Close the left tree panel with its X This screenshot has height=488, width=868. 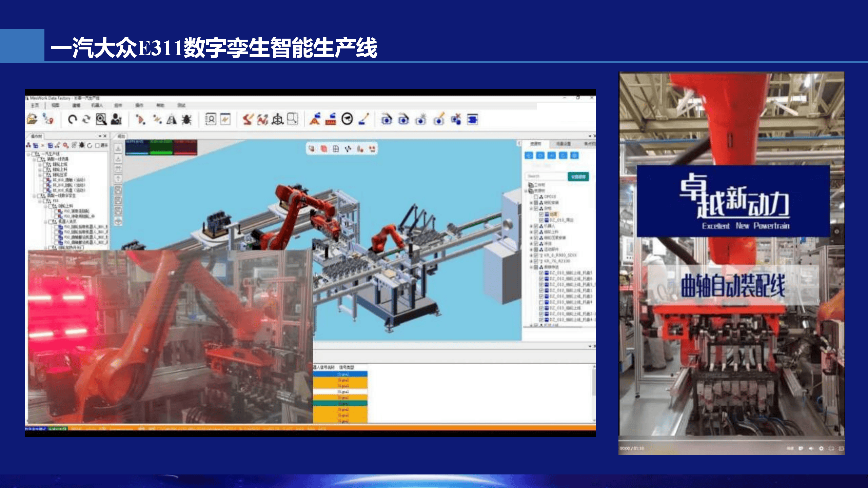[x=105, y=136]
